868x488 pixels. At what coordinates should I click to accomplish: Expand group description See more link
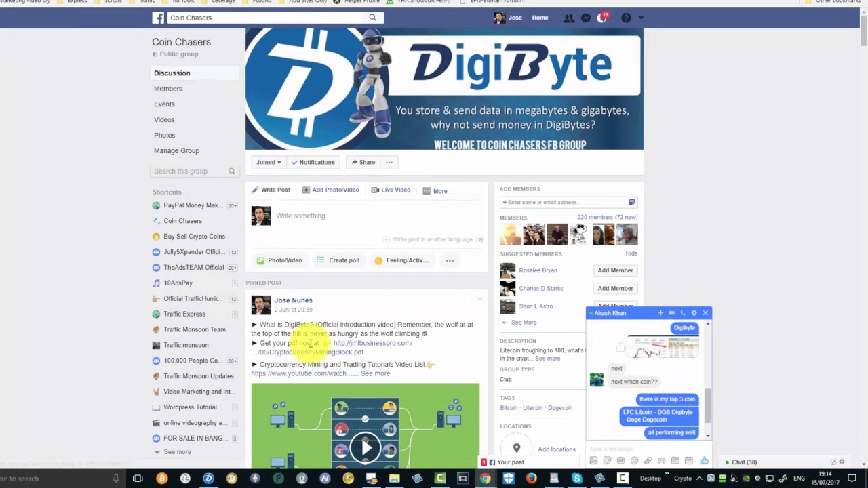[547, 359]
